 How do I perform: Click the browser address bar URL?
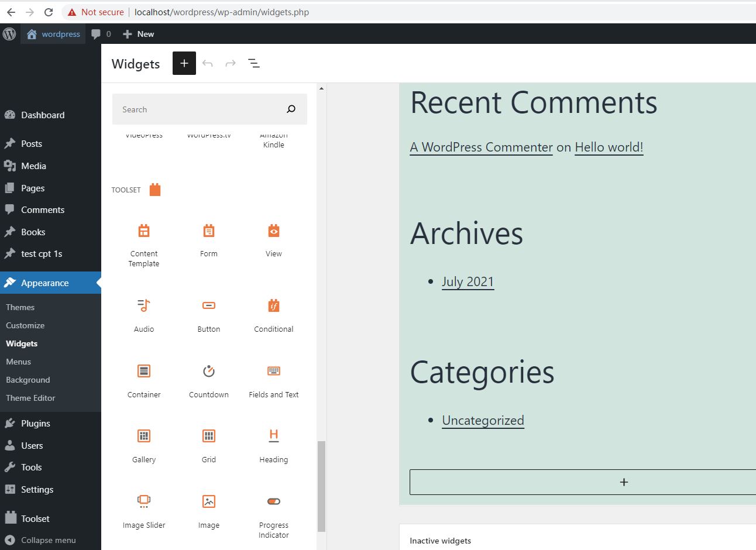(222, 12)
